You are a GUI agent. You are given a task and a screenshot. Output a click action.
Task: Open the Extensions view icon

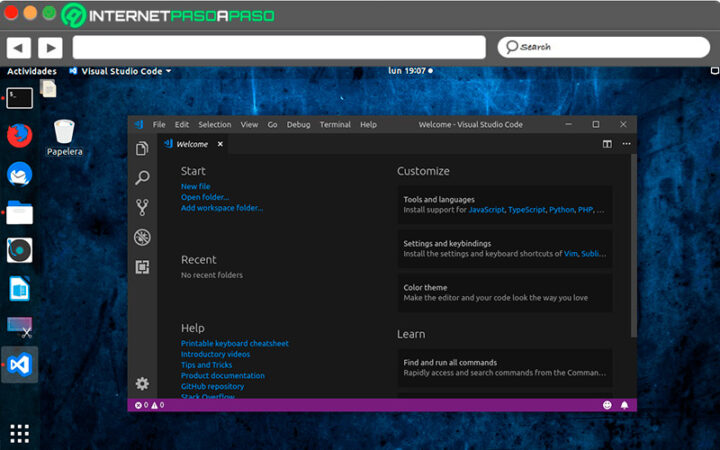(142, 267)
